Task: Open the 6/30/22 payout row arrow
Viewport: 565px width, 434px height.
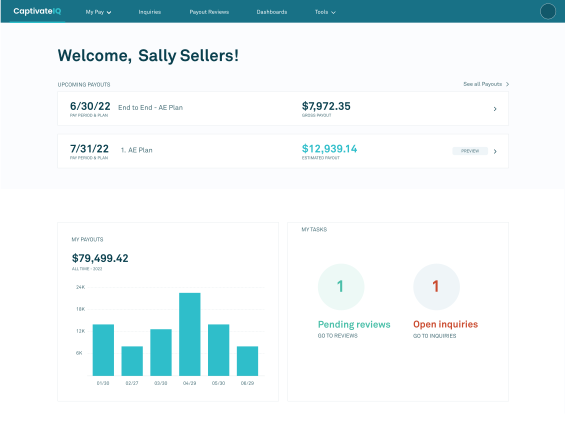Action: pos(495,109)
